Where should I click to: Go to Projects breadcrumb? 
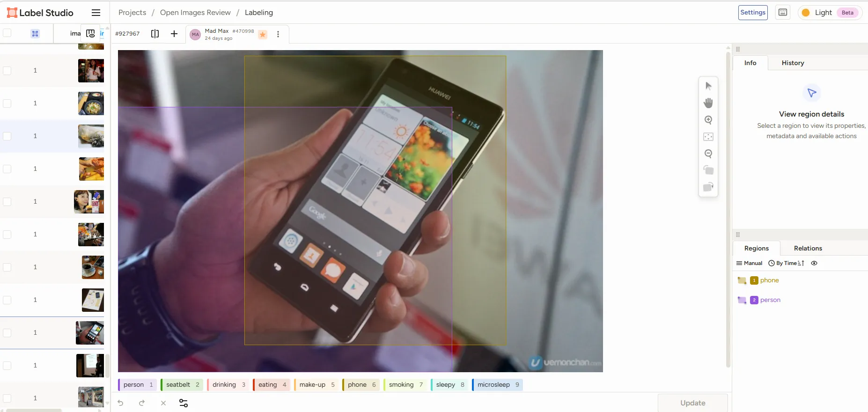[x=132, y=13]
